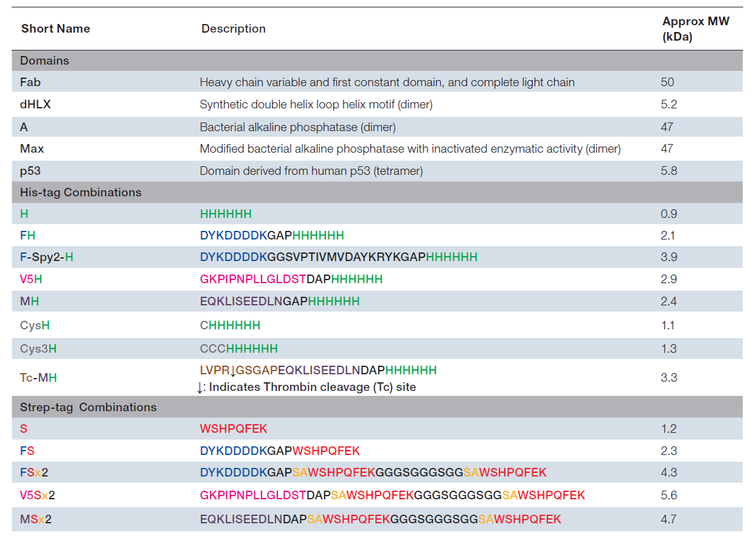Select 'Bacterial alkaline phosphatase (dimer)' description
756x543 pixels.
(298, 127)
